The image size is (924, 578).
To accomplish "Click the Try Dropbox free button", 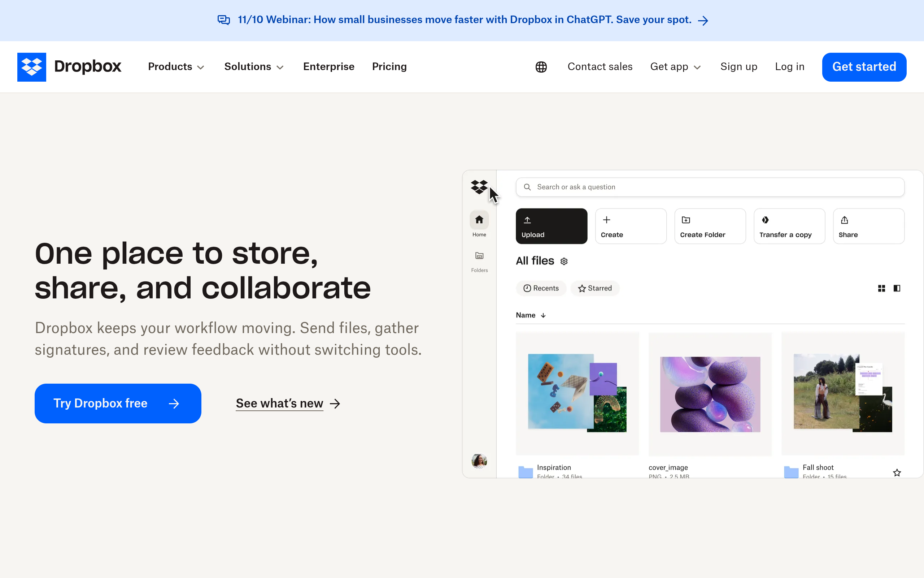I will coord(118,403).
